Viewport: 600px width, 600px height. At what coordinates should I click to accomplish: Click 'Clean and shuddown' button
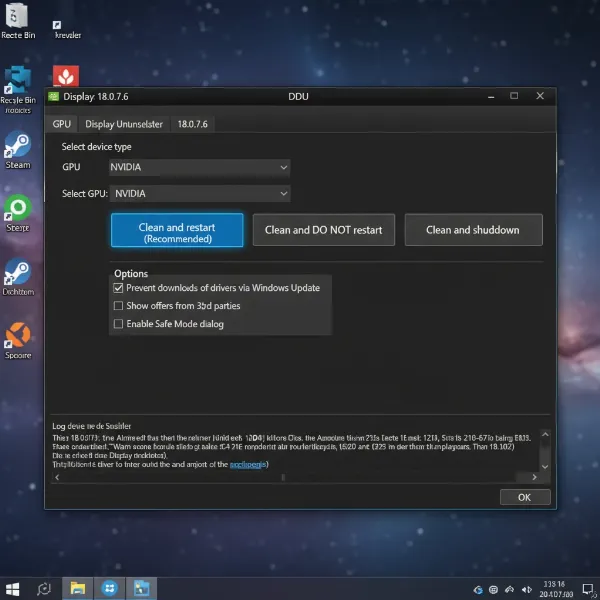tap(473, 230)
